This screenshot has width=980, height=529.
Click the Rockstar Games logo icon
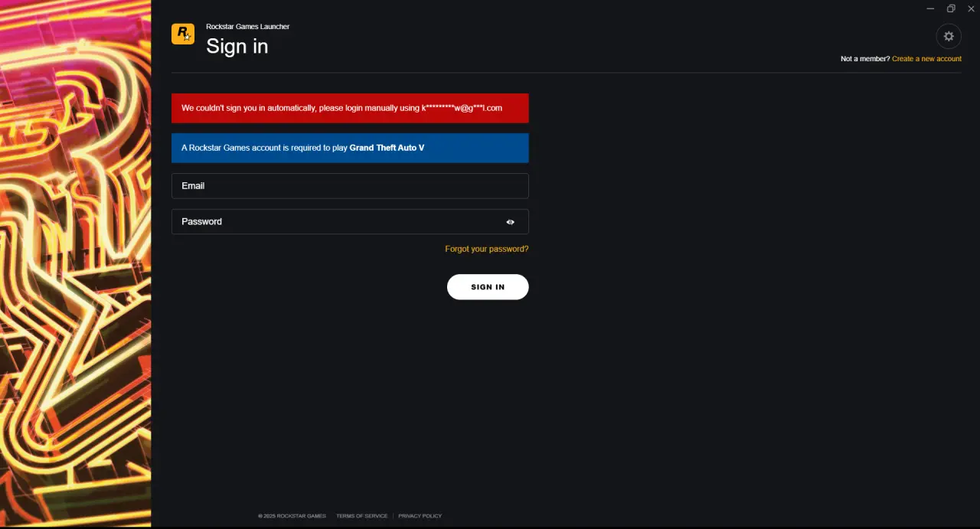click(x=183, y=34)
